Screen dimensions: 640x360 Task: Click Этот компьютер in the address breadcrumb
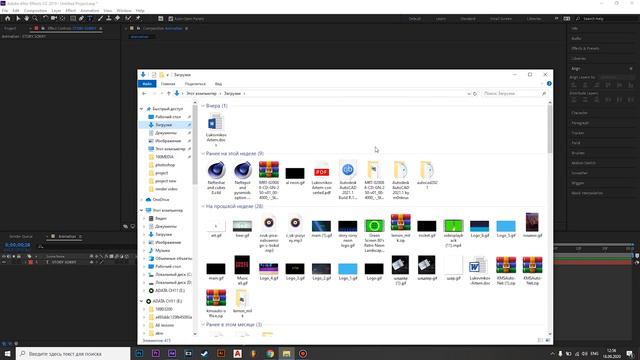202,93
